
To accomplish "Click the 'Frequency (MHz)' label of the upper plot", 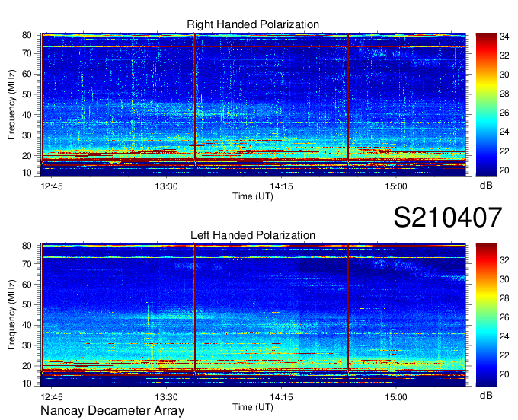I will click(x=11, y=104).
